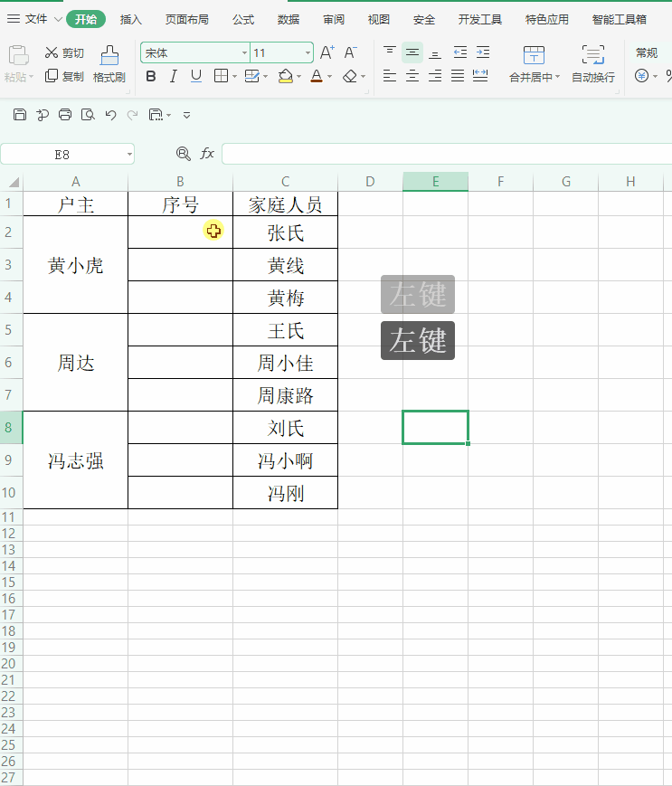Click the cell borders icon
Viewport: 672px width, 786px height.
point(221,76)
